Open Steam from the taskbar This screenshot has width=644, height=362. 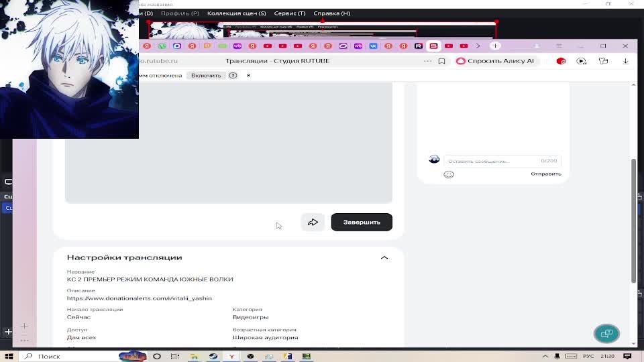(x=213, y=356)
